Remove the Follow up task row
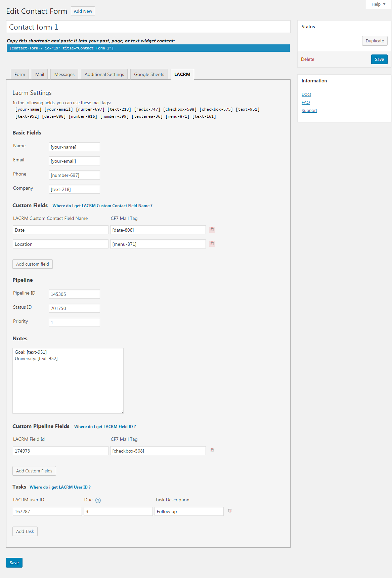Image resolution: width=392 pixels, height=578 pixels. (x=230, y=511)
